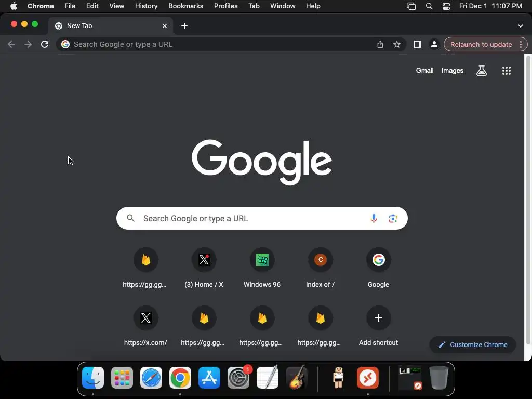Open a new tab with plus button
The height and width of the screenshot is (399, 532).
(184, 26)
